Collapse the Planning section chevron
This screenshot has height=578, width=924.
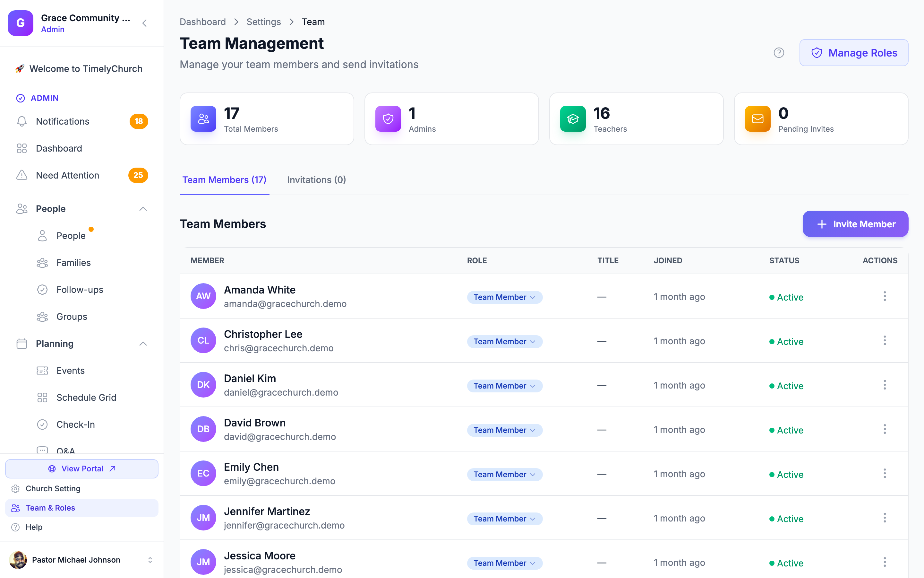(x=143, y=344)
